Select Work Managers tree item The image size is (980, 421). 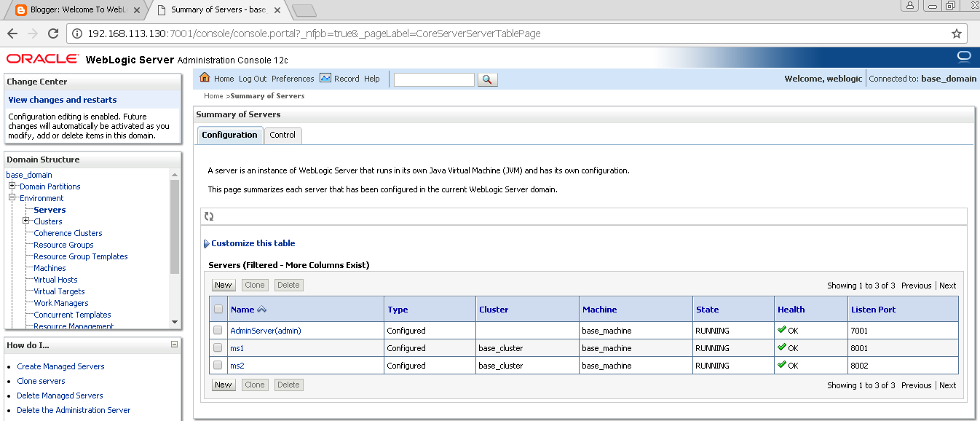[61, 303]
